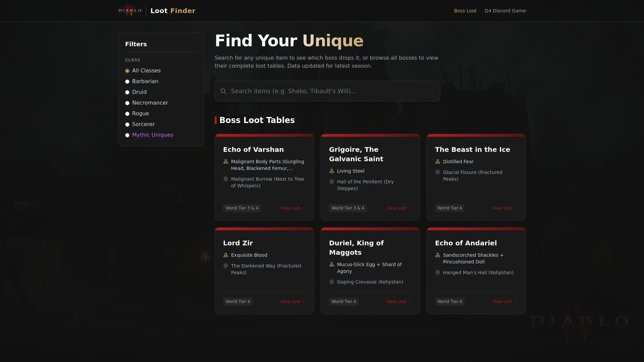644x362 pixels.
Task: View Loot for Echo of Varshan
Action: tap(293, 208)
